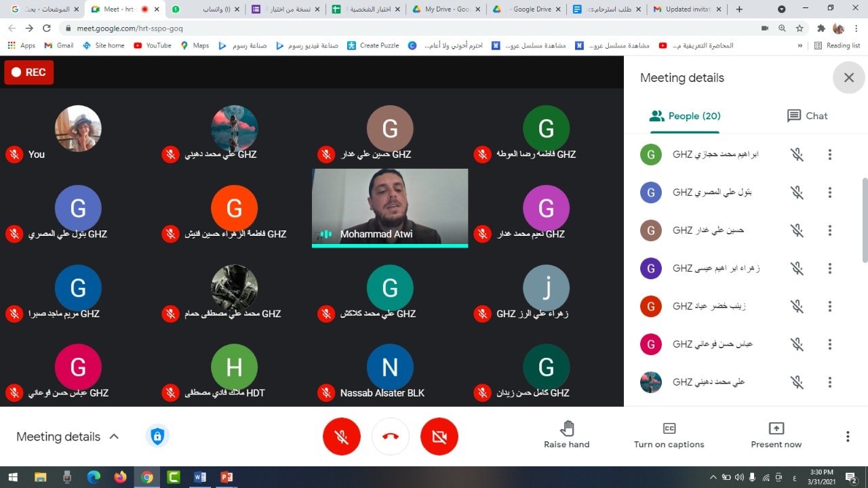
Task: Toggle the microphone mute button
Action: 341,436
